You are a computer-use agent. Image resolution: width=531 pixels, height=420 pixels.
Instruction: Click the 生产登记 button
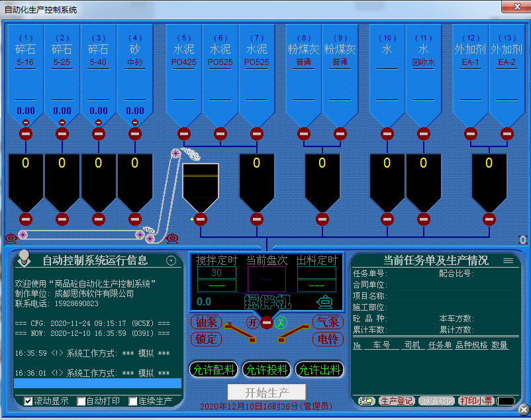(397, 401)
